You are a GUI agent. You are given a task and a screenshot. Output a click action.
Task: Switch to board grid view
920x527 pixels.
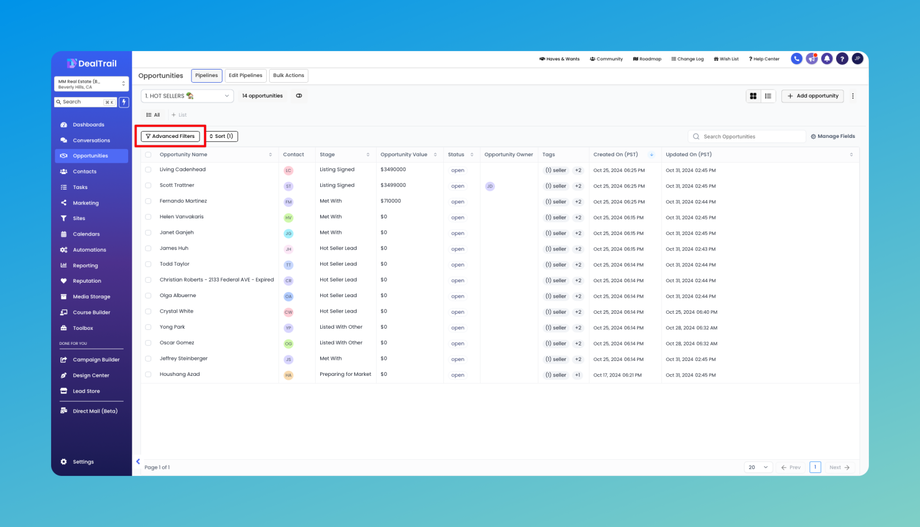coord(753,96)
